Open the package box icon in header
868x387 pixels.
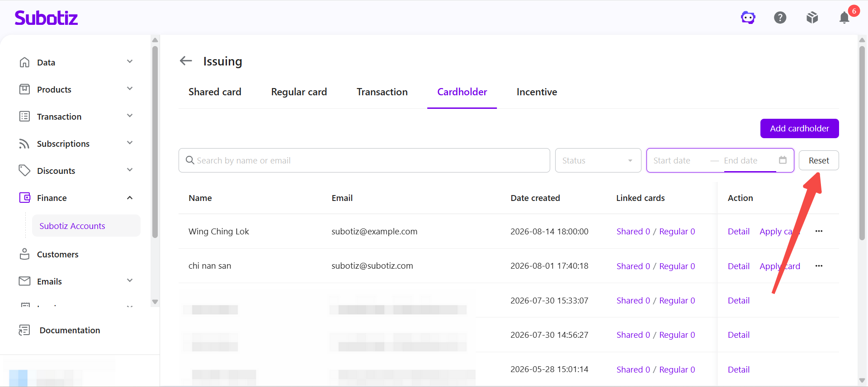point(812,18)
